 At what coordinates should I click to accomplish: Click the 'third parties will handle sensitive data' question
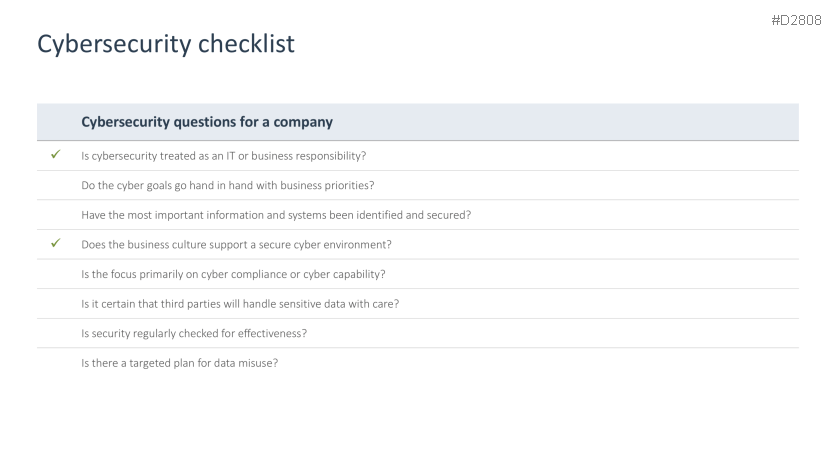[x=240, y=303]
